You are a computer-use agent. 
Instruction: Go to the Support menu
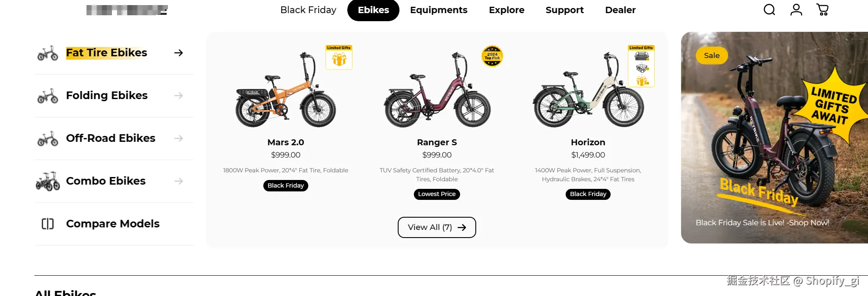click(564, 10)
